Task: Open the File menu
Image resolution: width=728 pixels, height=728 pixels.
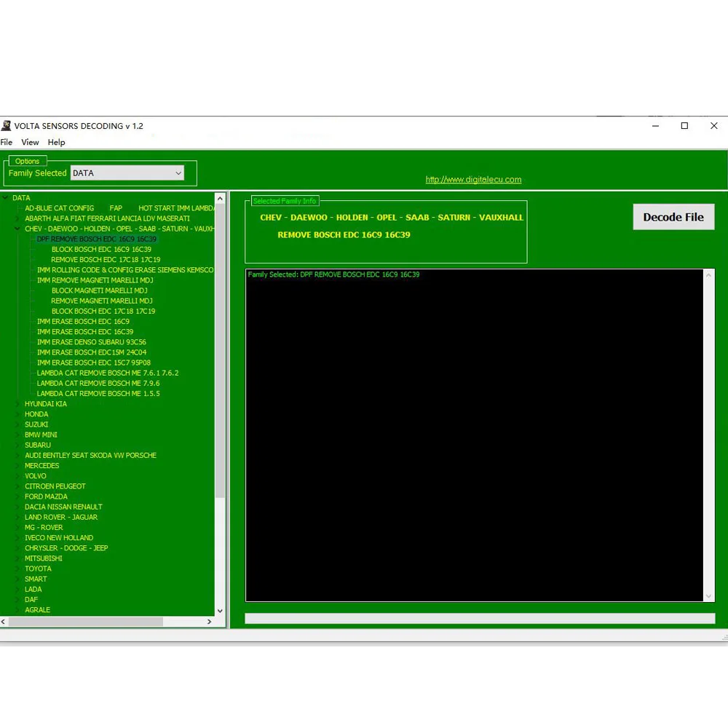Action: 7,142
